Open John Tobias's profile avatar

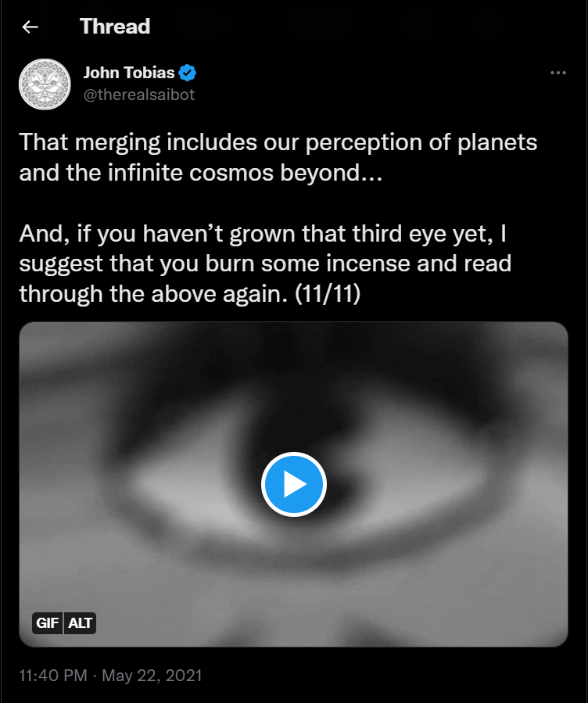(x=45, y=84)
